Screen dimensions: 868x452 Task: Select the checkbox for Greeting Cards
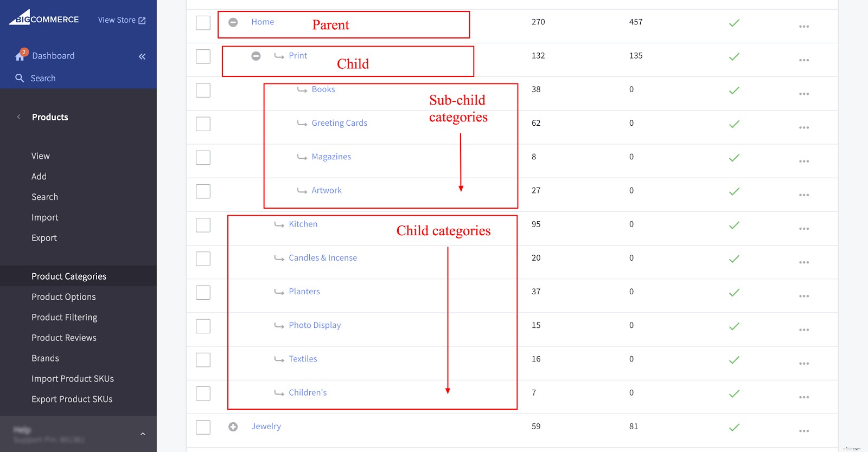[202, 124]
